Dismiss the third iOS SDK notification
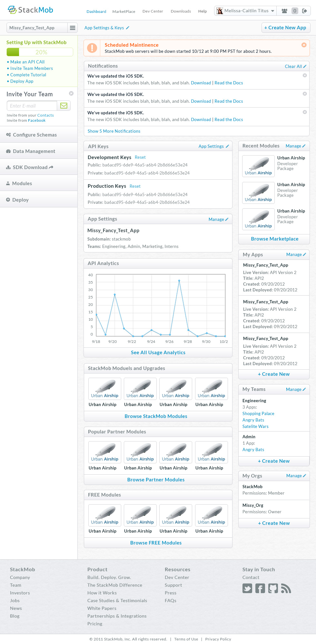The width and height of the screenshot is (316, 644). (305, 112)
